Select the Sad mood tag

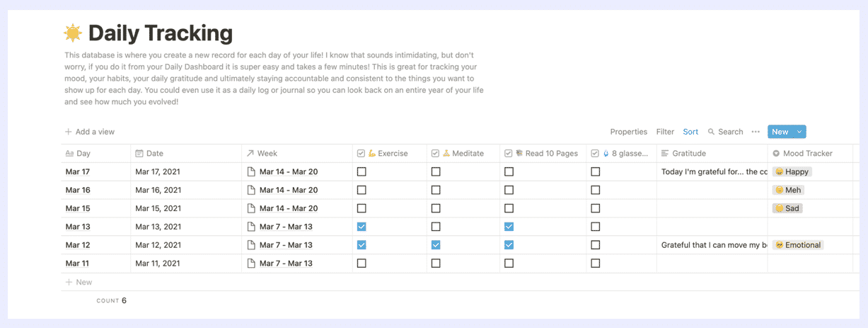[x=787, y=208]
